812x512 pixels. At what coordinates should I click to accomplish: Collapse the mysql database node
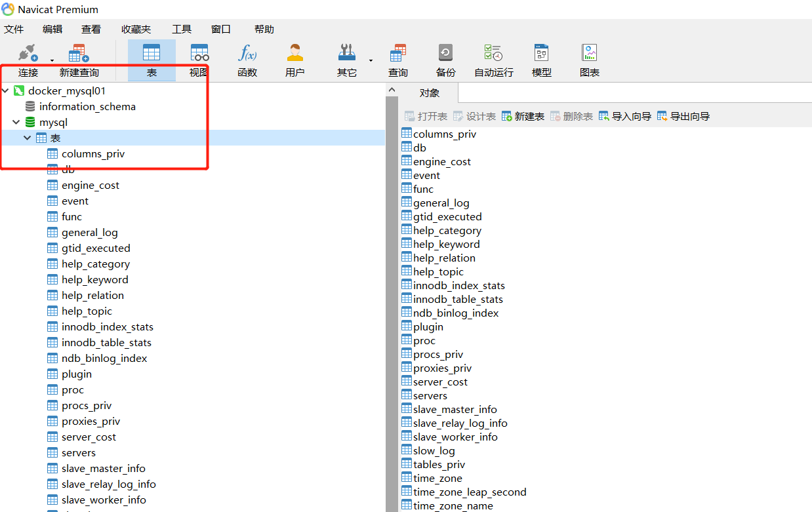click(x=16, y=122)
